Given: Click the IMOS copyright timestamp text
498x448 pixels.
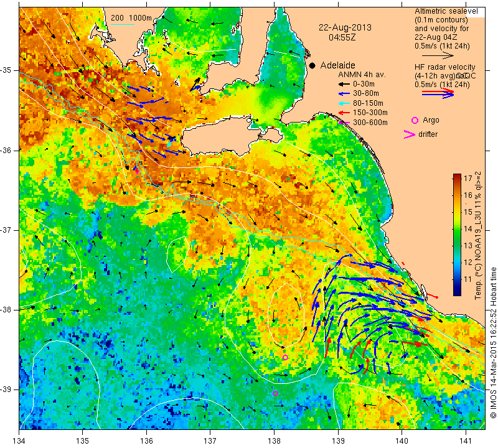Looking at the screenshot, I should pos(493,342).
